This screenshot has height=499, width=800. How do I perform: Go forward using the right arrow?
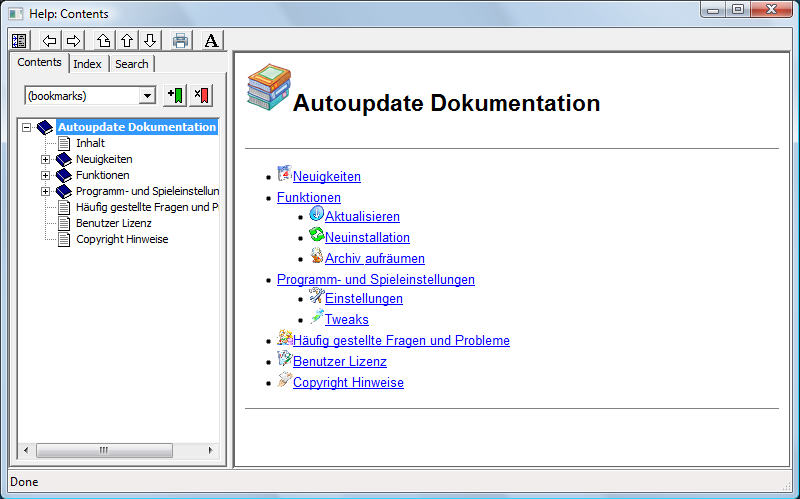coord(73,41)
